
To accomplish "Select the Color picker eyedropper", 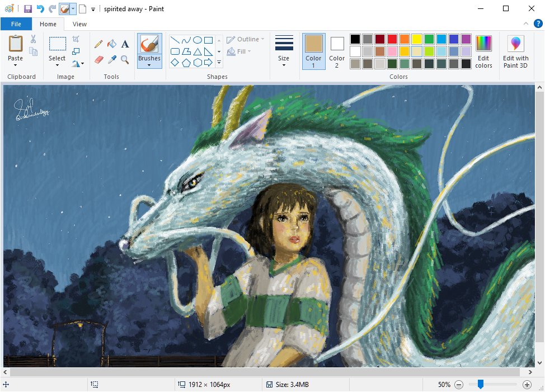I will 112,60.
